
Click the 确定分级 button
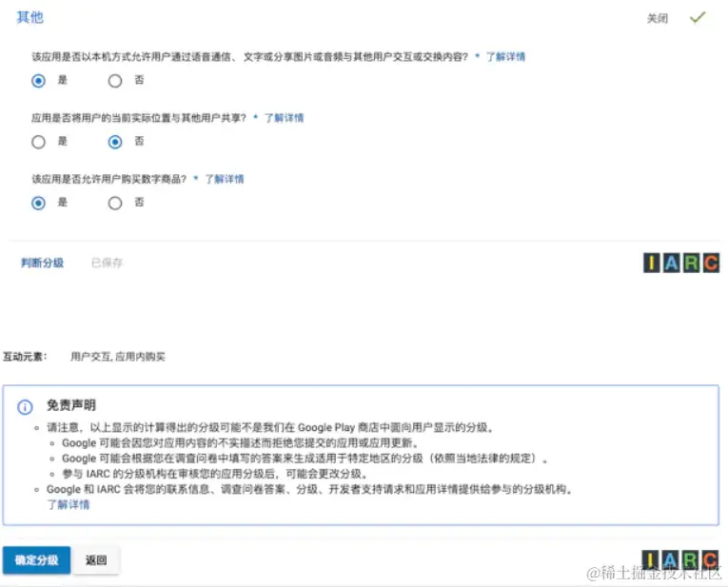tap(37, 560)
